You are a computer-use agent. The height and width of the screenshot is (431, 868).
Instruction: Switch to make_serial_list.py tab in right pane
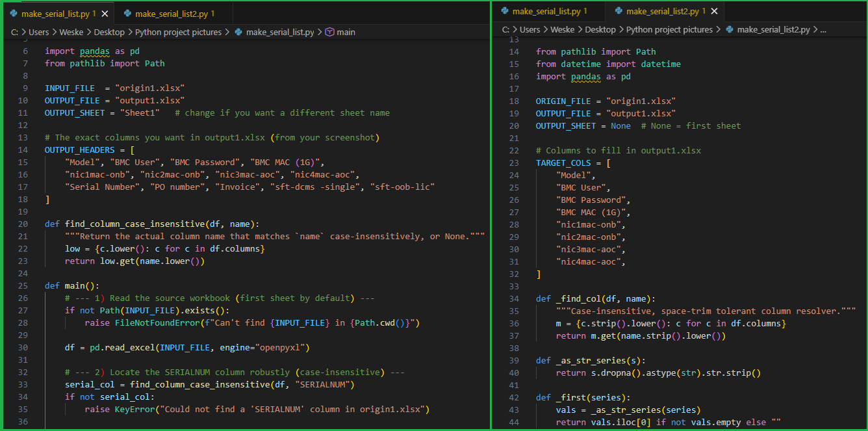[x=546, y=11]
